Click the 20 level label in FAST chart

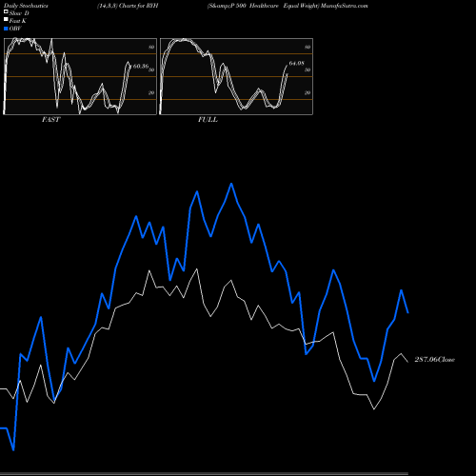(x=151, y=92)
